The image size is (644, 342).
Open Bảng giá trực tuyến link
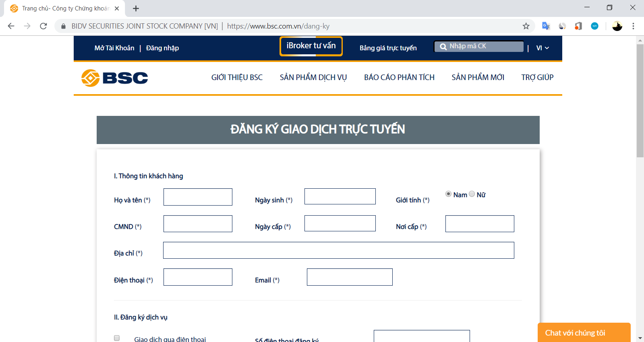click(388, 48)
